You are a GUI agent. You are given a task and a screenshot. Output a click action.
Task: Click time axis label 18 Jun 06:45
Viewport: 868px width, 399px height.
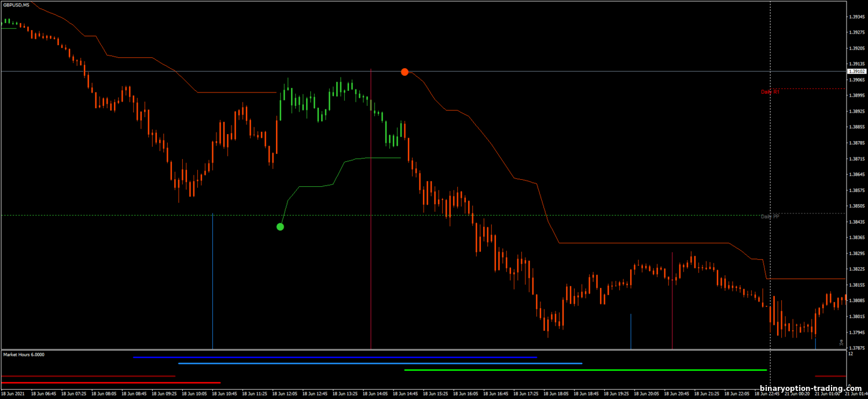click(x=44, y=394)
